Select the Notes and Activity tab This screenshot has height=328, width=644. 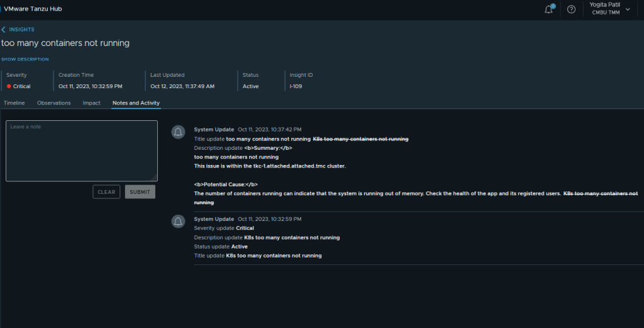[x=136, y=103]
